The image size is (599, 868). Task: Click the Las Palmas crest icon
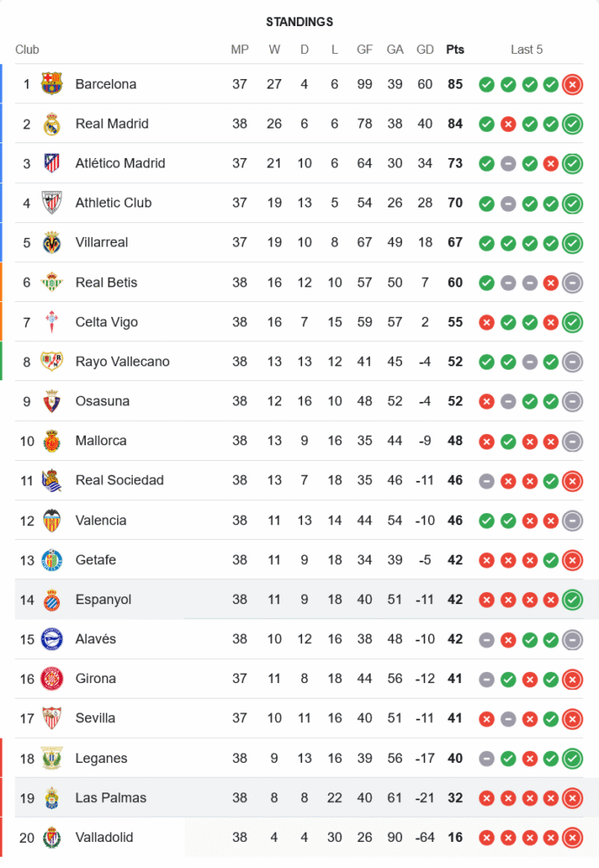[52, 798]
